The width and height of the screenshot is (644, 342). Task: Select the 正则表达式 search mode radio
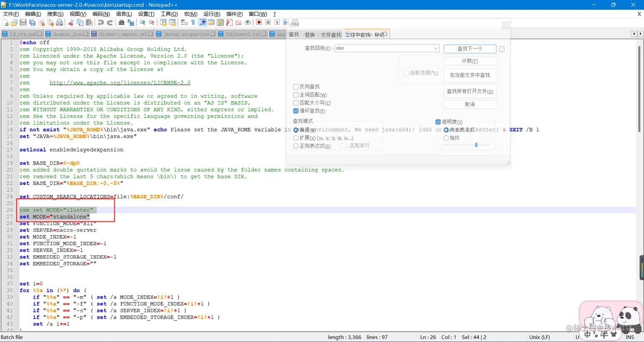[x=296, y=146]
